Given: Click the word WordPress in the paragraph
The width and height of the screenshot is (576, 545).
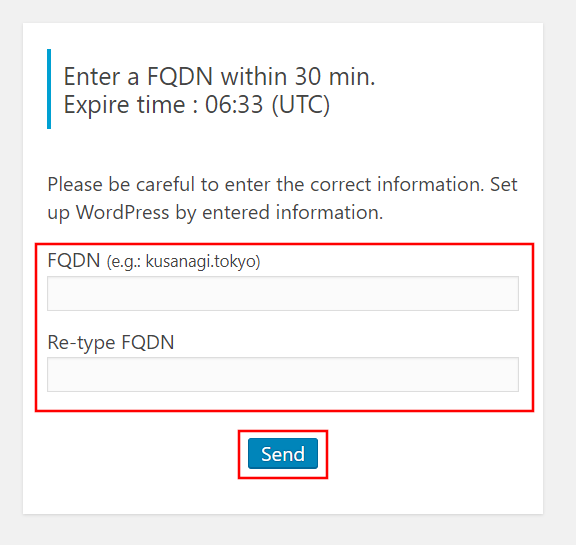Looking at the screenshot, I should (122, 212).
